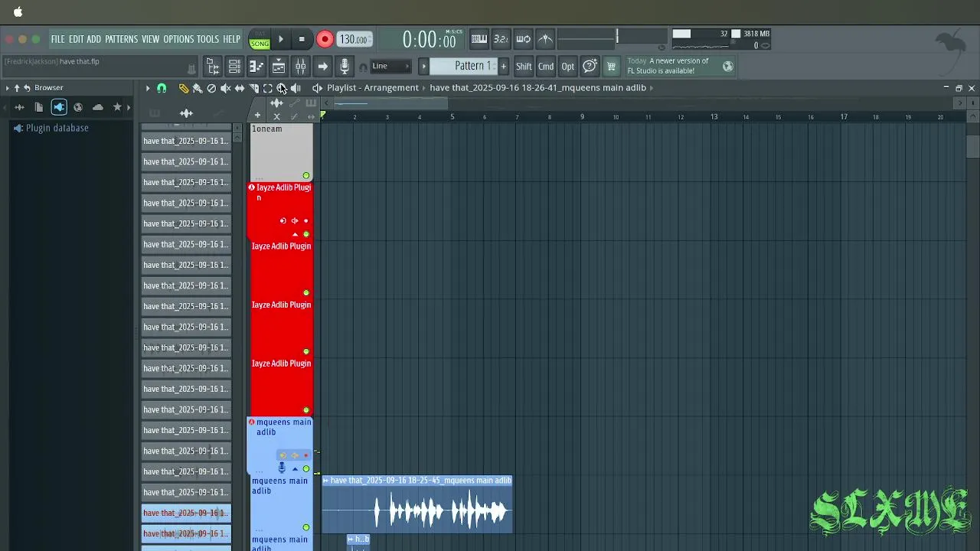This screenshot has height=551, width=980.
Task: Open the browser starred favorites icon
Action: (117, 107)
